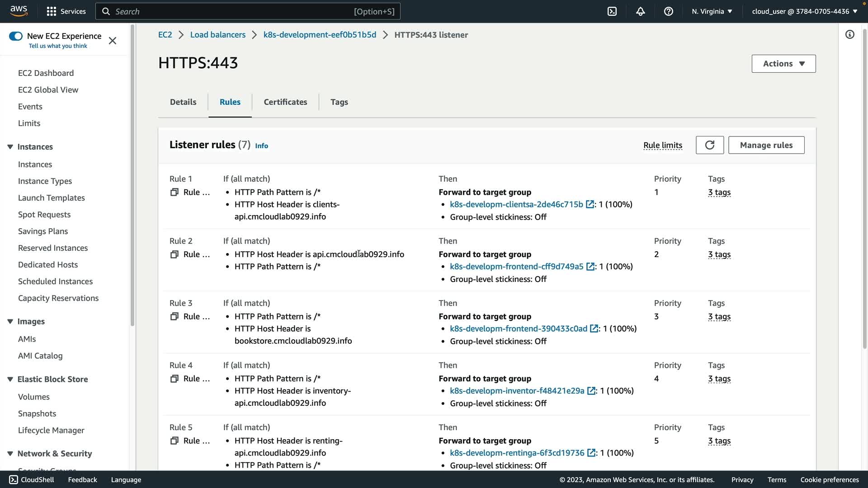The image size is (868, 488).
Task: Open the N. Virginia region selector
Action: pos(712,11)
